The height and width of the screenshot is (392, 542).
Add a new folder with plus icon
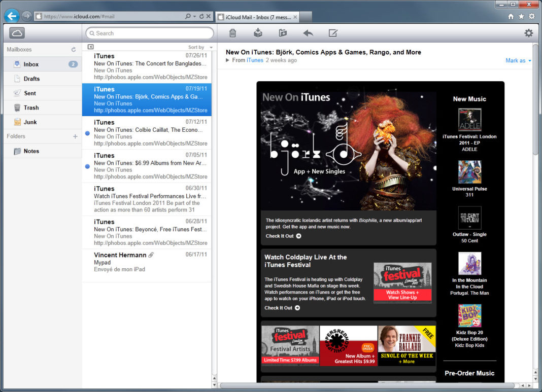click(x=75, y=136)
